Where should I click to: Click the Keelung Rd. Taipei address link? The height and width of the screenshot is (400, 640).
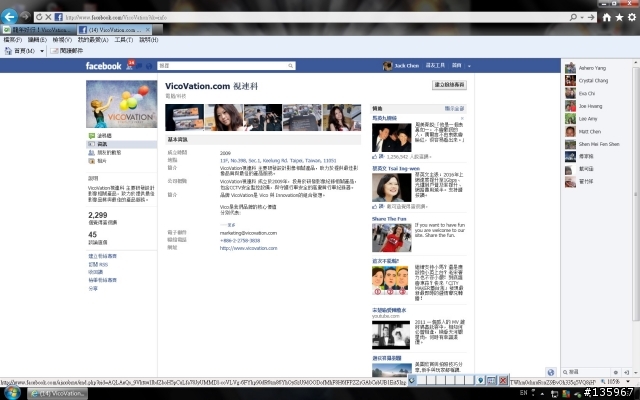point(278,161)
